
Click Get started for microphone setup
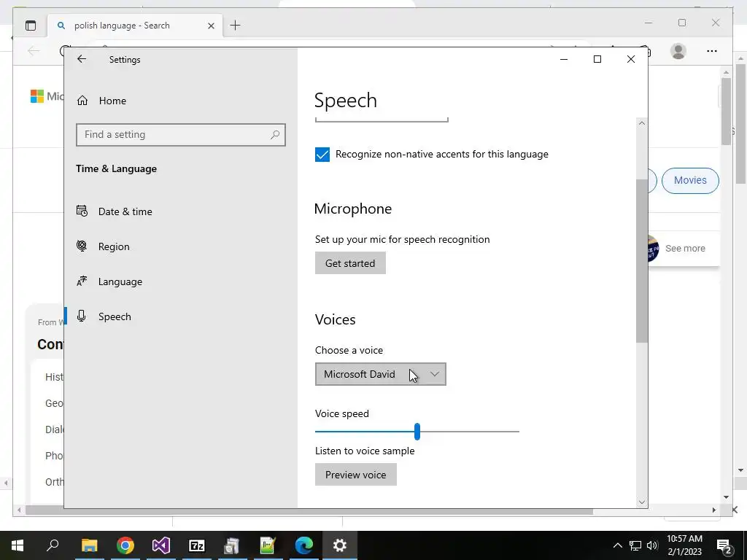(x=350, y=262)
